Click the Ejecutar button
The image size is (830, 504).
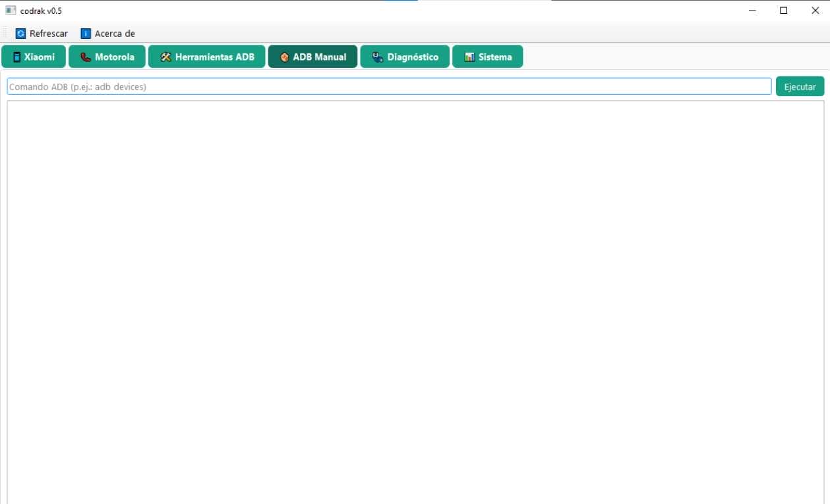coord(800,86)
